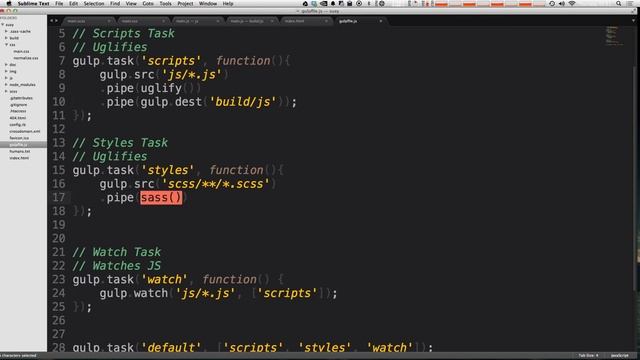Screen dimensions: 640x360
Task: Close the index.html tab with its x
Action: pos(326,21)
